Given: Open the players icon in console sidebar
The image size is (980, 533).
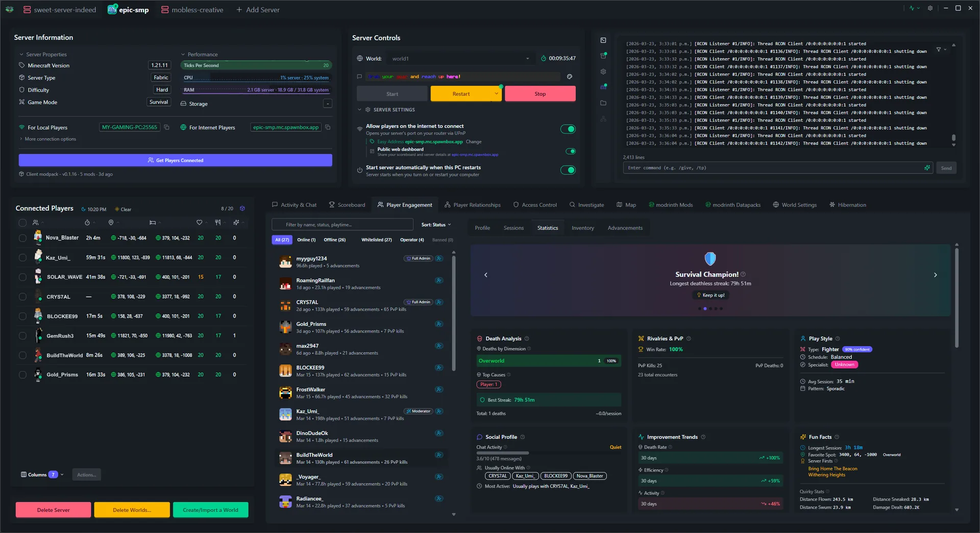Looking at the screenshot, I should tap(603, 87).
